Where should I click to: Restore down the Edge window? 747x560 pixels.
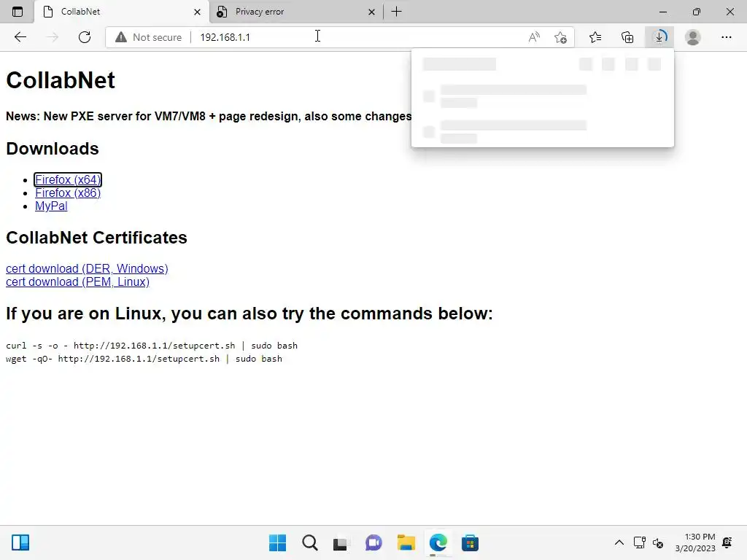click(697, 12)
